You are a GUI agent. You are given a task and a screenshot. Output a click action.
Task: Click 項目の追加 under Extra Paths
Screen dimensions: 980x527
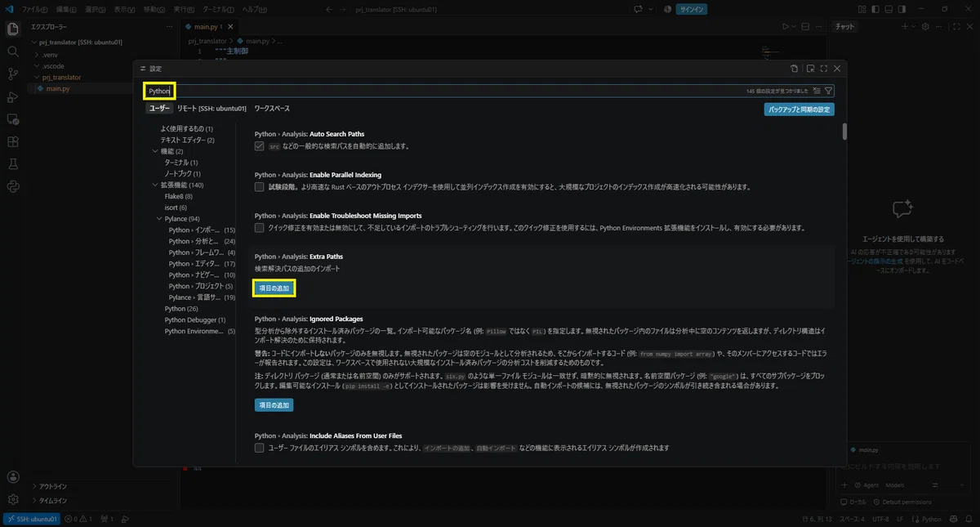pos(274,288)
